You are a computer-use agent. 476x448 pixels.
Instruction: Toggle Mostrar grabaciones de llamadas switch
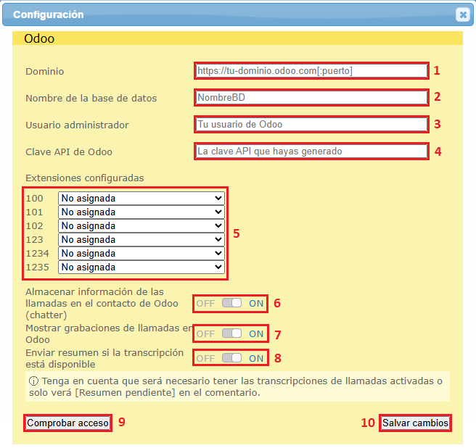tap(231, 333)
